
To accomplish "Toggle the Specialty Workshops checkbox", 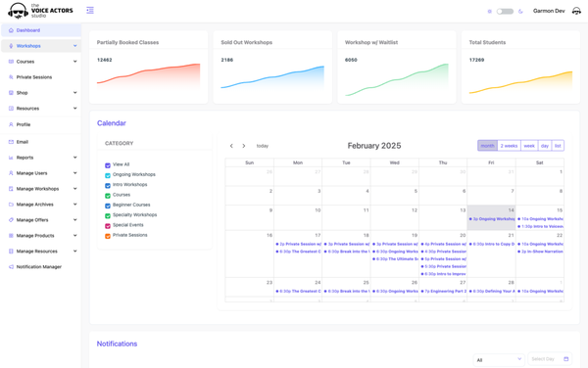I will (x=108, y=215).
